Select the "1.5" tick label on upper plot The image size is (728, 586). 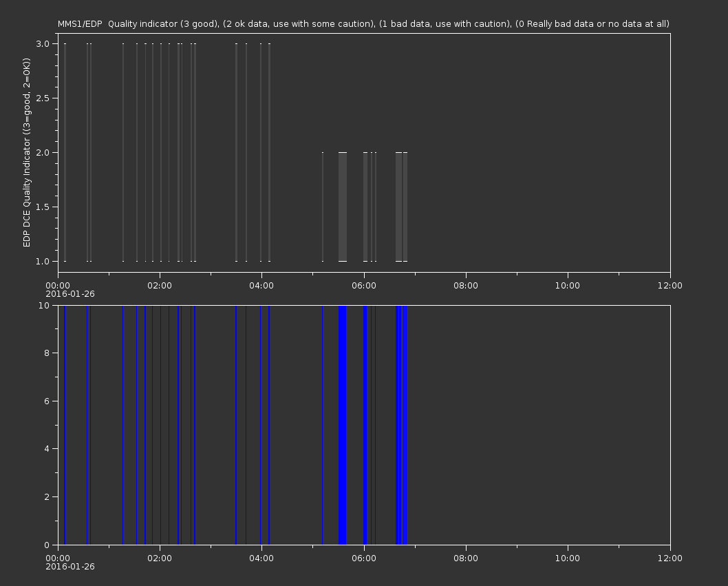tap(43, 207)
